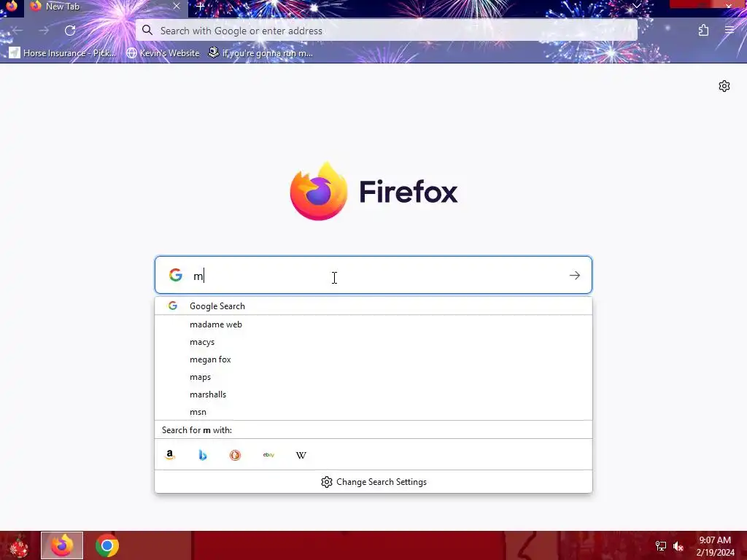
Task: Click the address bar search field
Action: click(387, 31)
